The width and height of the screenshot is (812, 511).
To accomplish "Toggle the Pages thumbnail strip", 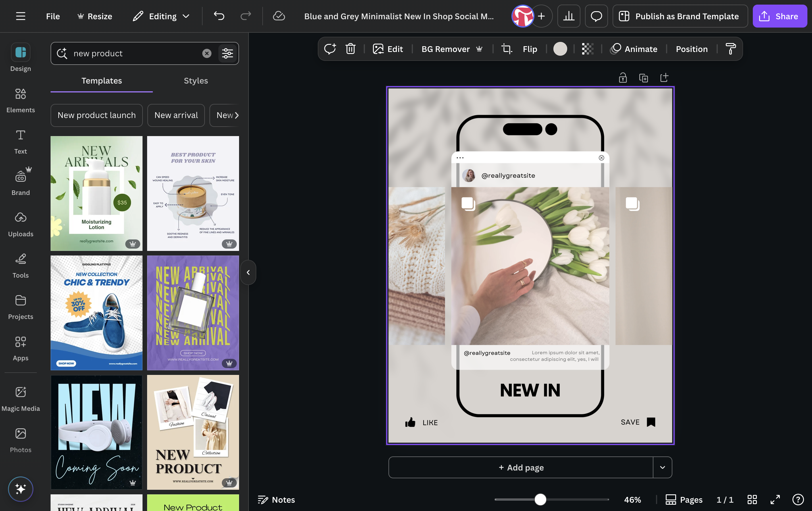I will coord(684,500).
